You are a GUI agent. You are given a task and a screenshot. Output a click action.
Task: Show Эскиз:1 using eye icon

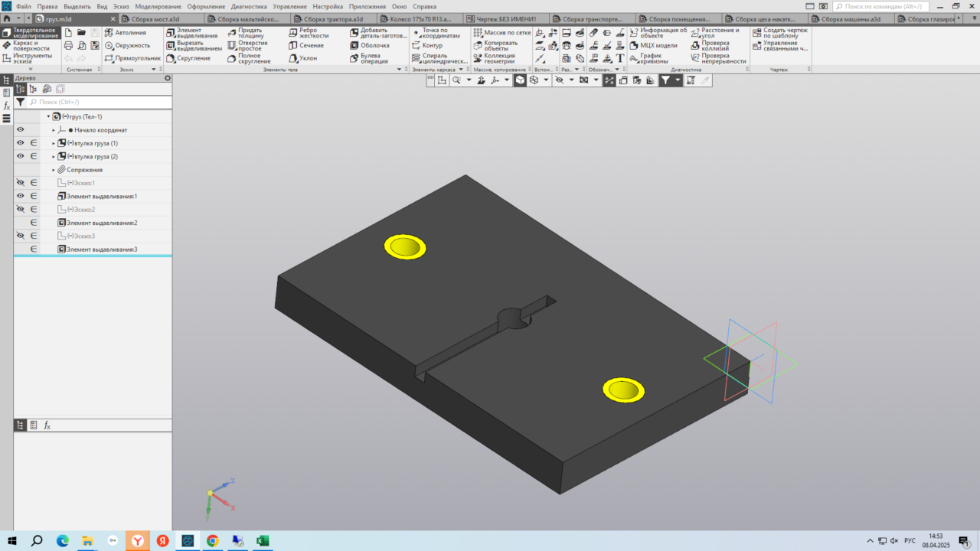point(21,183)
